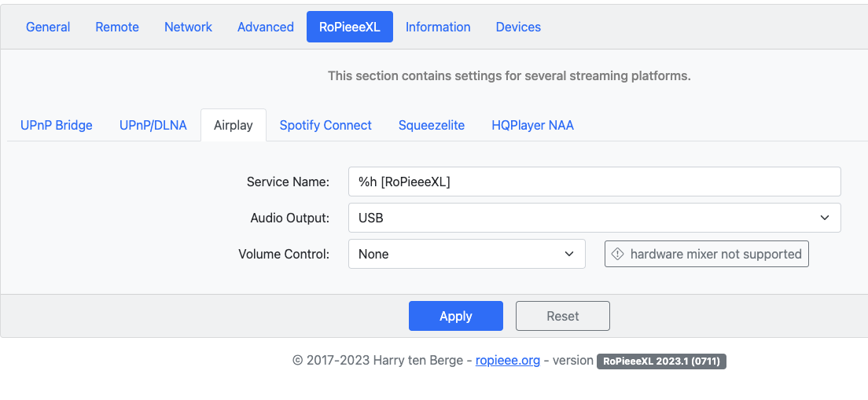Show the Spotify Connect settings tab
Viewport: 868px width, 400px height.
click(325, 125)
